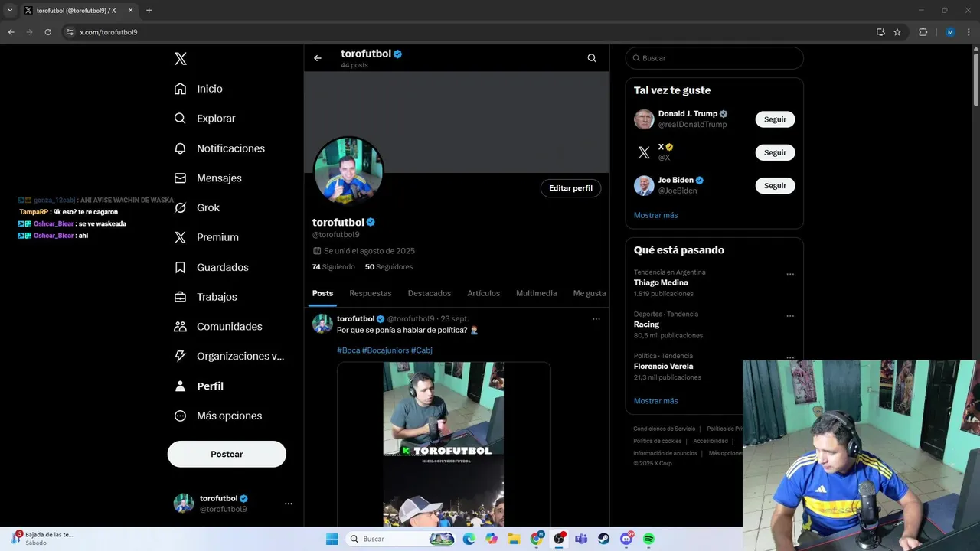Viewport: 980px width, 551px height.
Task: Click the install app icon in address bar
Action: [x=880, y=32]
